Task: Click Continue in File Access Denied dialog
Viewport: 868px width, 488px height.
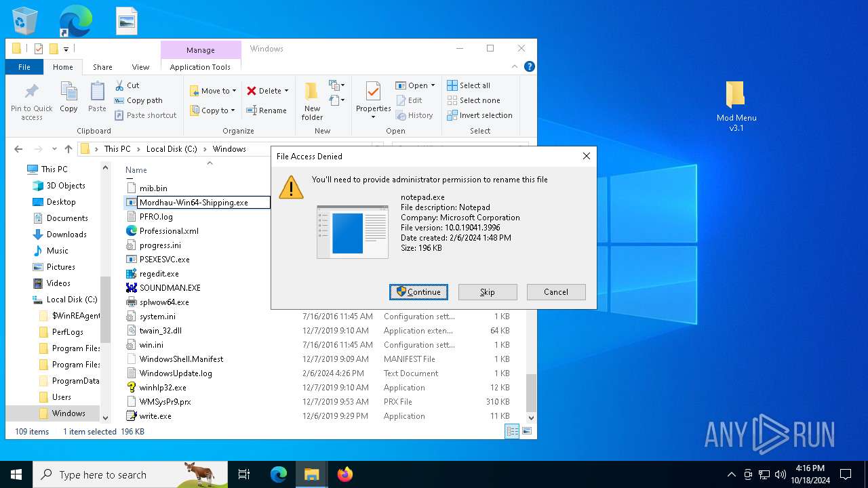Action: point(418,292)
